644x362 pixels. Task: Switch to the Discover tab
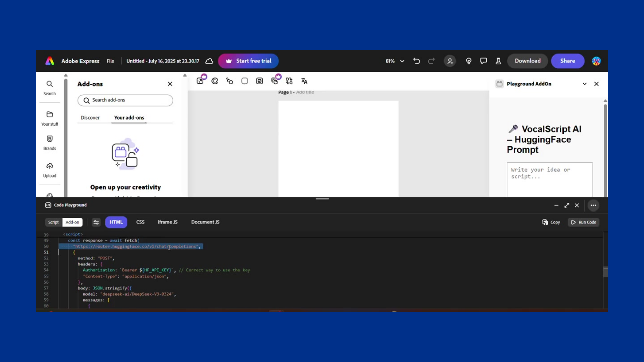[x=90, y=118]
